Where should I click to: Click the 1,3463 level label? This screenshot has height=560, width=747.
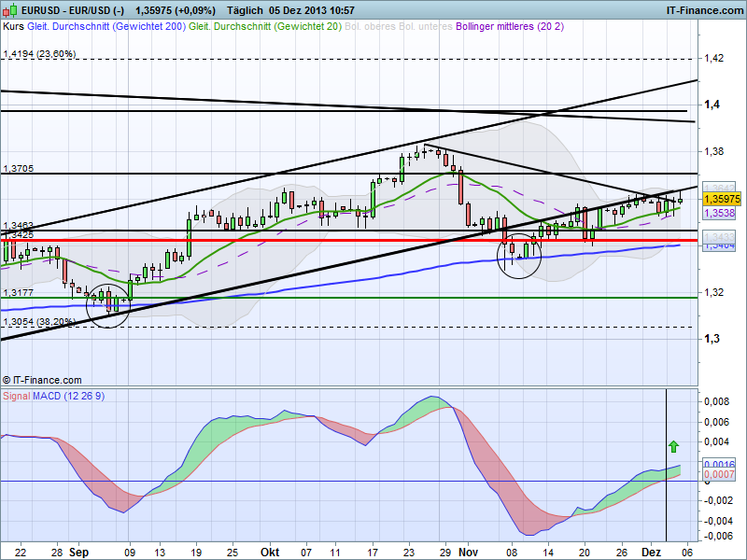pos(19,225)
